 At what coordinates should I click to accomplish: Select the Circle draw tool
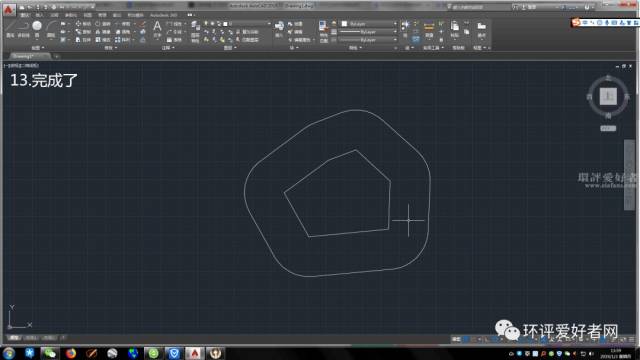(x=37, y=29)
